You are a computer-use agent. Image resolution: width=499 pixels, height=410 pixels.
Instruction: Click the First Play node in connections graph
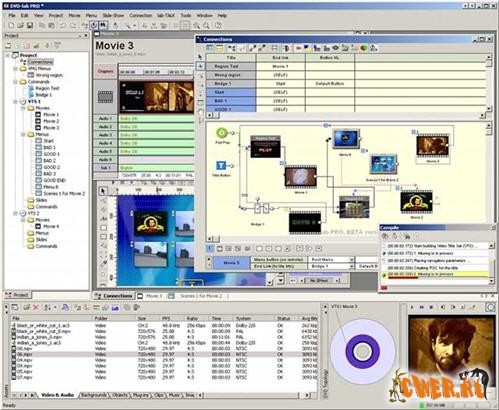222,134
